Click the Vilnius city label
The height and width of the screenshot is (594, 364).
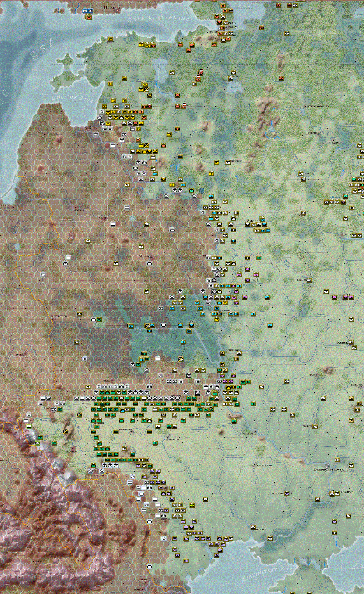[103, 218]
